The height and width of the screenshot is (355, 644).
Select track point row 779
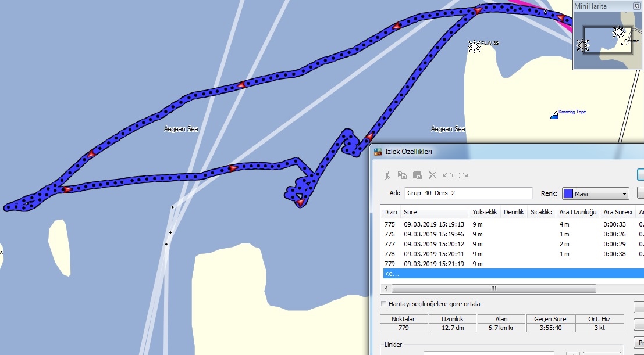coord(512,264)
